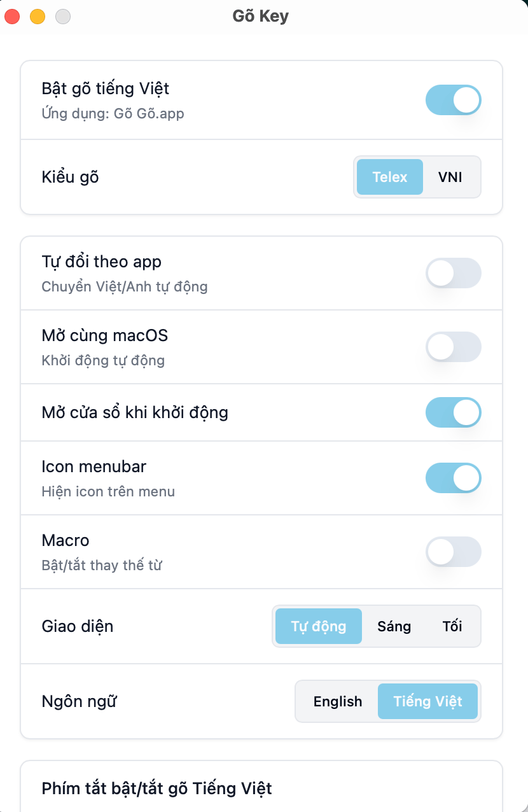Click the "Ngôn ngữ" settings row
The image size is (528, 812).
pyautogui.click(x=79, y=701)
